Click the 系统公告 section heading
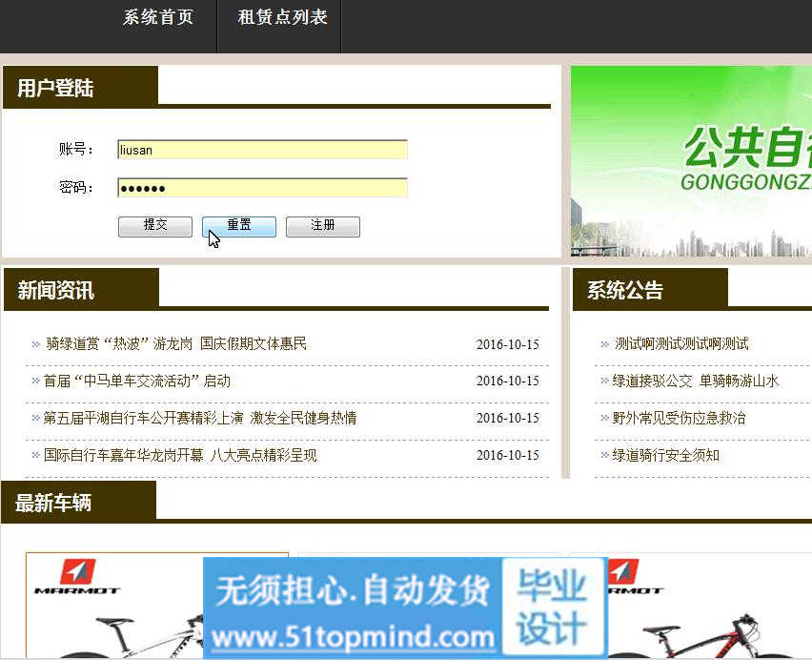Screen dimensions: 812x660 [625, 290]
